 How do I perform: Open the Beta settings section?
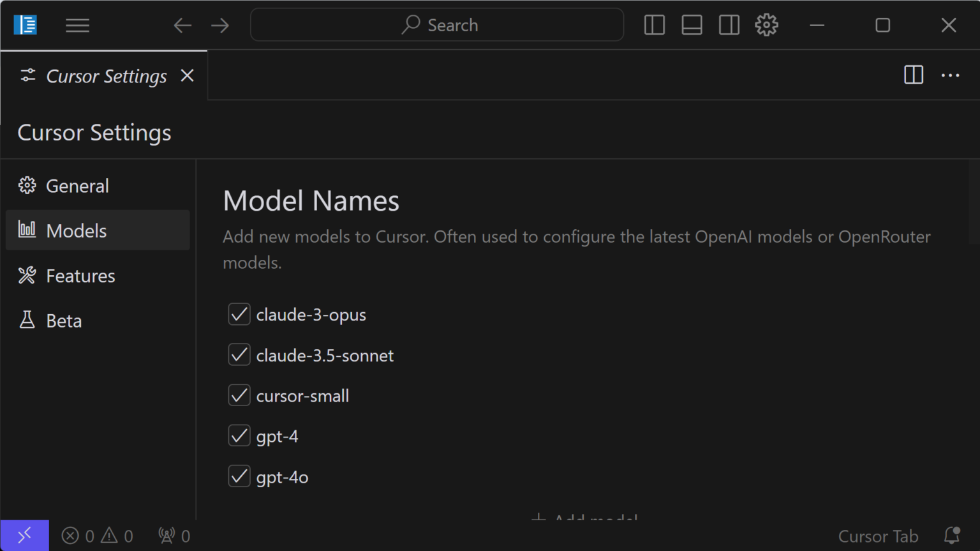[98, 321]
